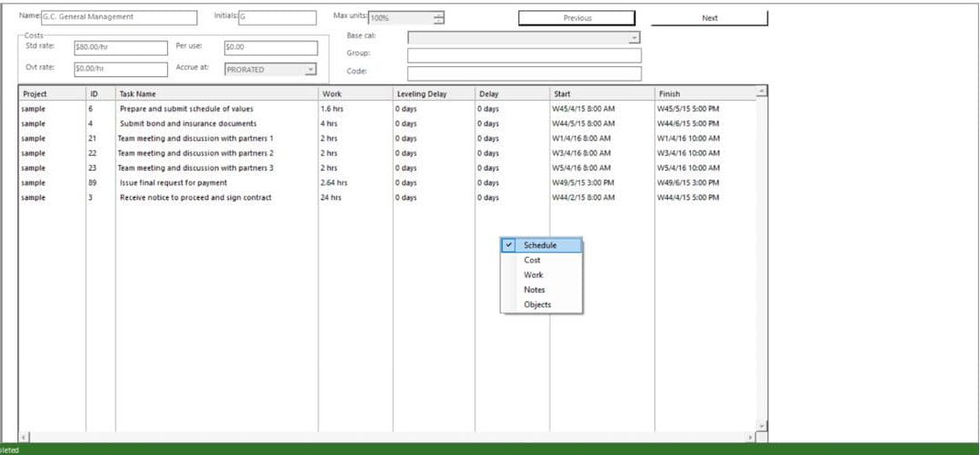The width and height of the screenshot is (980, 455).
Task: Increment the Max units spinner
Action: pyautogui.click(x=440, y=15)
